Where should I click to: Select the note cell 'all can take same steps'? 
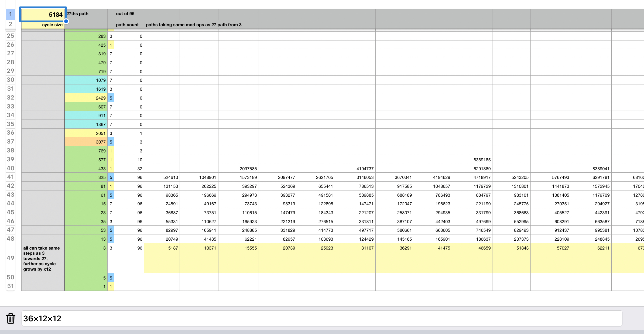click(43, 258)
